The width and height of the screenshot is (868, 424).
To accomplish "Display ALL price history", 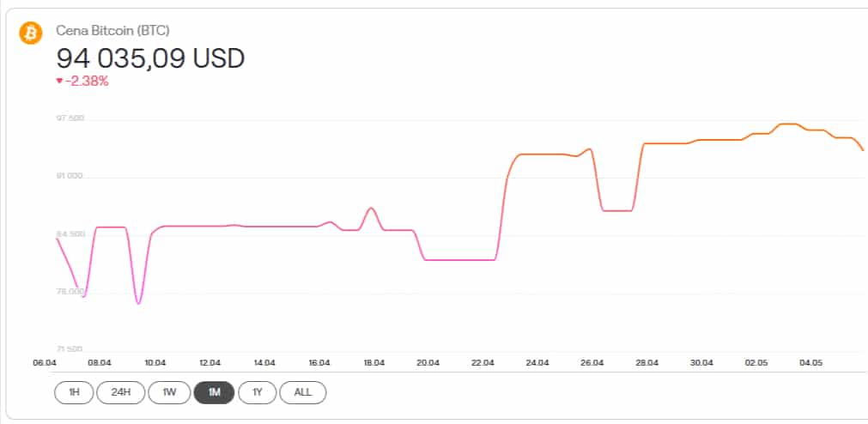I will click(x=302, y=392).
